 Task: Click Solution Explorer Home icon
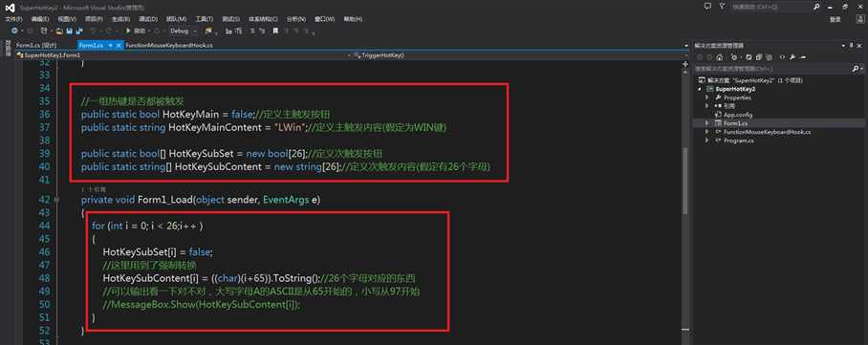pyautogui.click(x=719, y=57)
